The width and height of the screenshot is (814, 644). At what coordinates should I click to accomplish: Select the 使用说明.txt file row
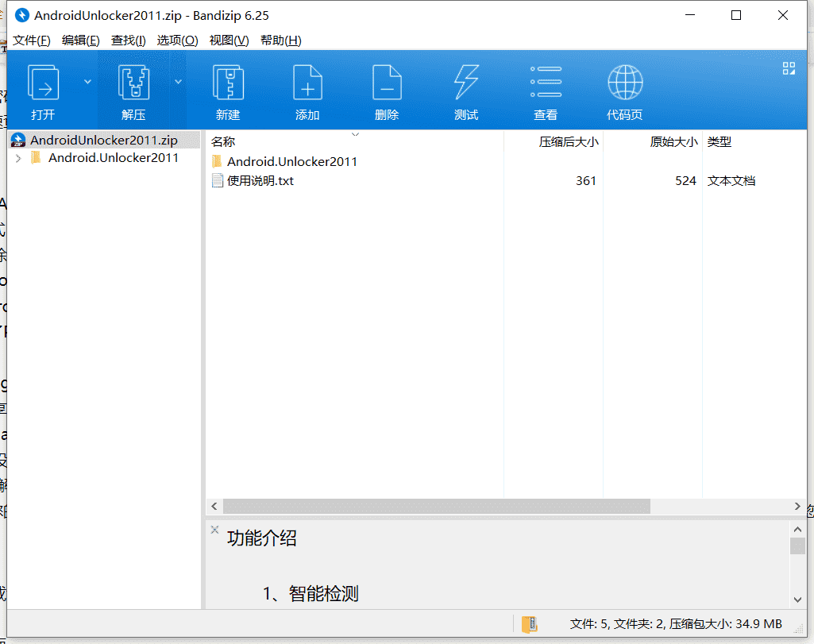tap(506, 180)
